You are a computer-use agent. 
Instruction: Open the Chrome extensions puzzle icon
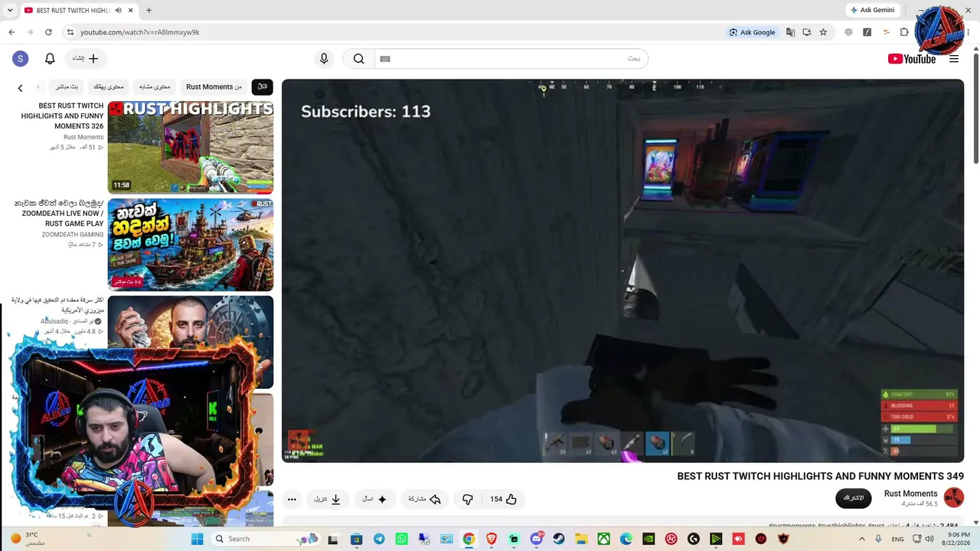pyautogui.click(x=904, y=32)
